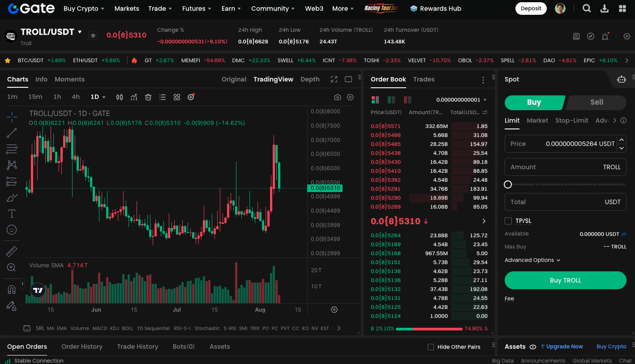This screenshot has height=364, width=635.
Task: Expand the More menu in the header
Action: [343, 9]
